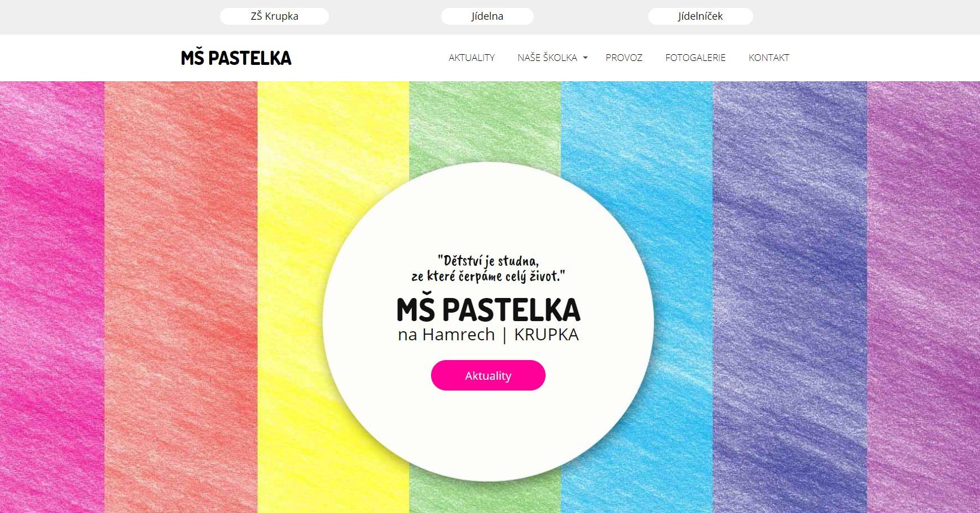Navigate to the PROVOZ page
The image size is (980, 513).
624,58
